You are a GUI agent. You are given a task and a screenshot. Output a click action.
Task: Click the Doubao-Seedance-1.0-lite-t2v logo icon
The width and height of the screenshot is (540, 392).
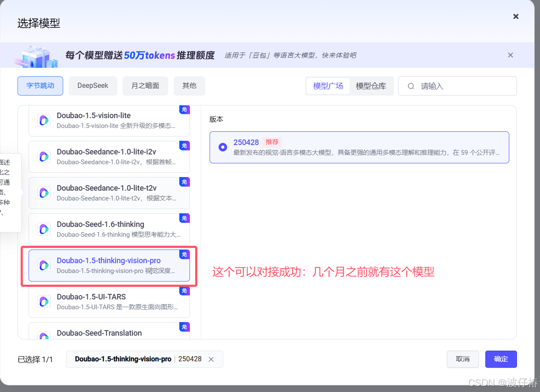(44, 192)
